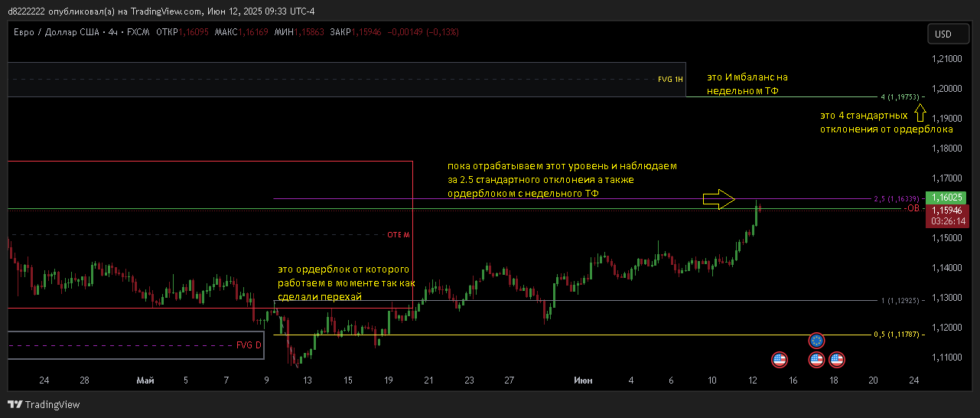Click the leftmost US flag event icon
The height and width of the screenshot is (418, 980).
tap(779, 358)
